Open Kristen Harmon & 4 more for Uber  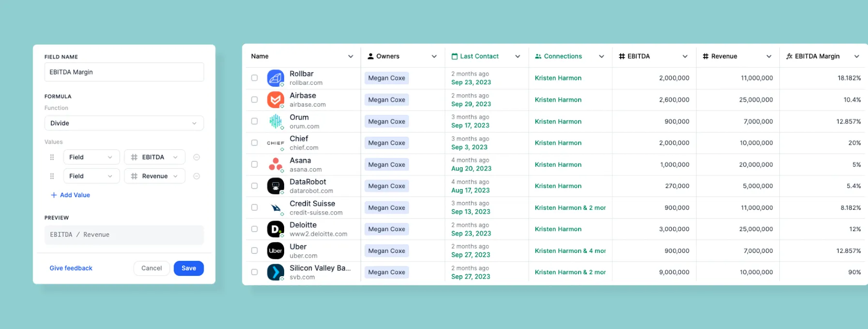pyautogui.click(x=570, y=251)
